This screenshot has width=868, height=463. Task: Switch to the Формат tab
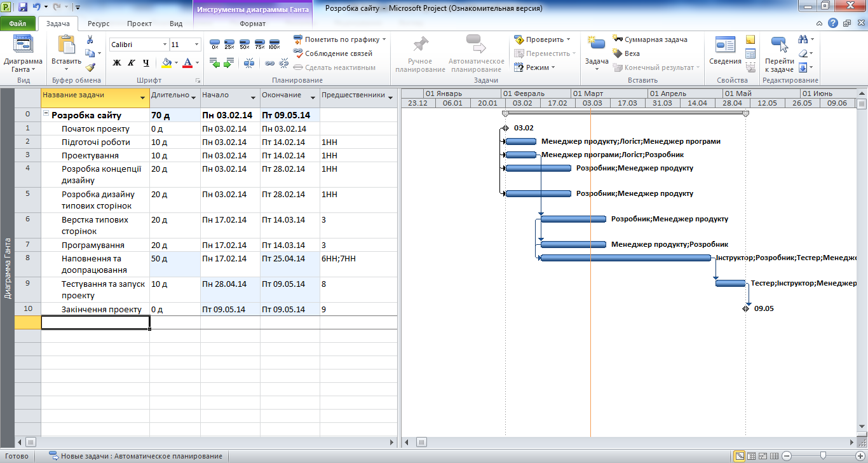click(253, 24)
